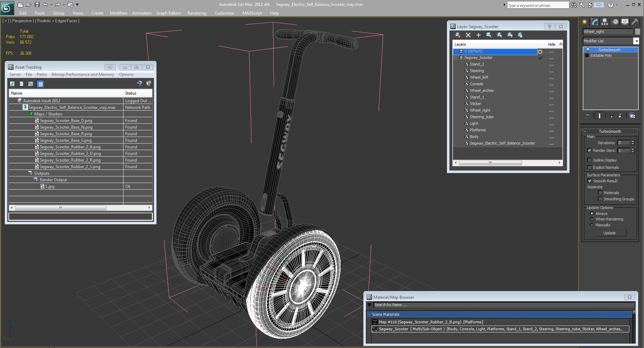Select the Manually update option
Screen dimensions: 644x348
pos(592,225)
